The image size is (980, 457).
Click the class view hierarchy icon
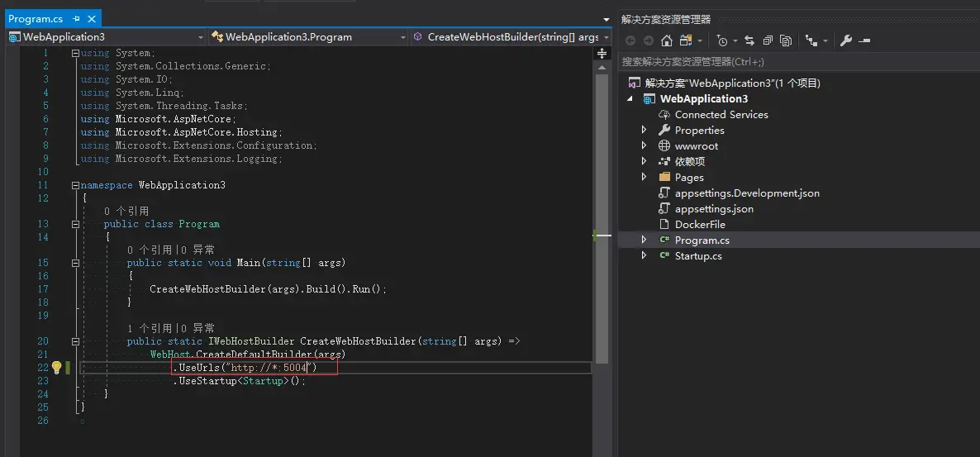pyautogui.click(x=811, y=40)
